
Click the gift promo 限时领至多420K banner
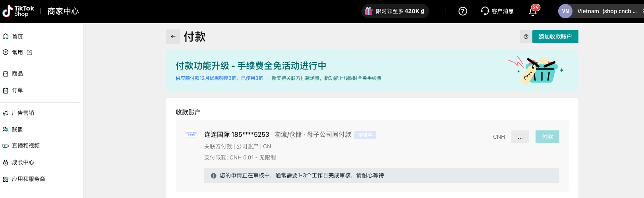coord(395,11)
